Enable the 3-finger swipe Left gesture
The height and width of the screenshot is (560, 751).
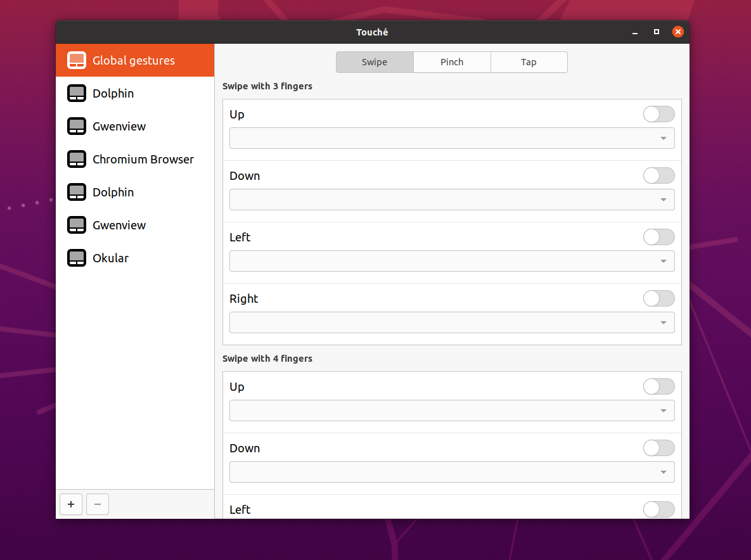[658, 237]
